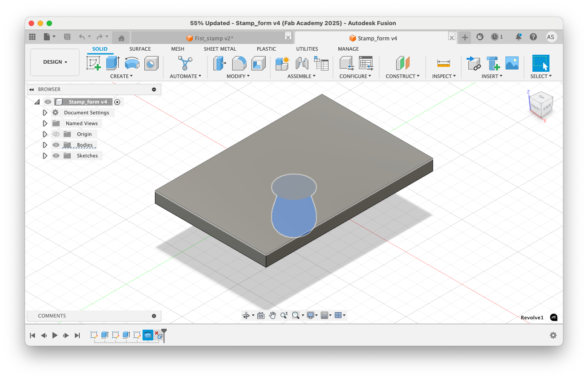Switch to the Fist_stamp v2 document tab

point(209,38)
